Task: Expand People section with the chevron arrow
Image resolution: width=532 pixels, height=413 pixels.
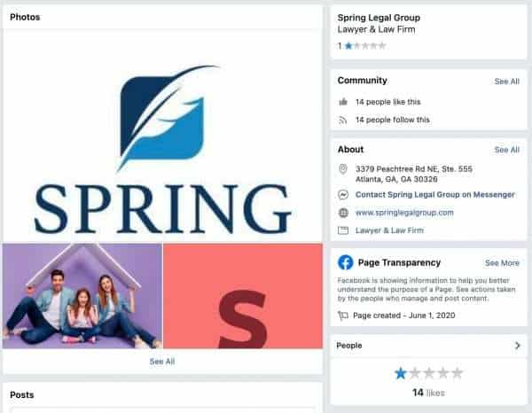Action: [x=518, y=346]
